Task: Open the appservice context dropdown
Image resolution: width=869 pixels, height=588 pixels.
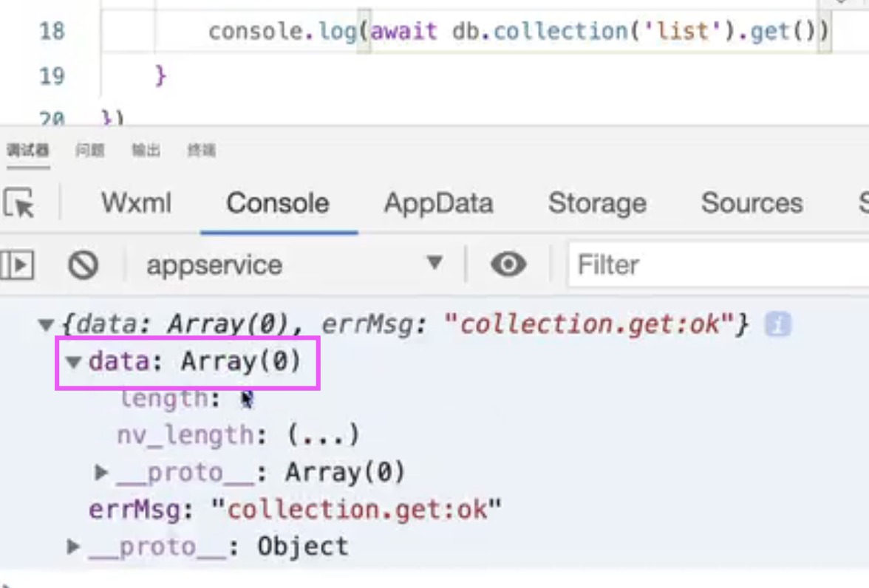Action: [x=293, y=264]
